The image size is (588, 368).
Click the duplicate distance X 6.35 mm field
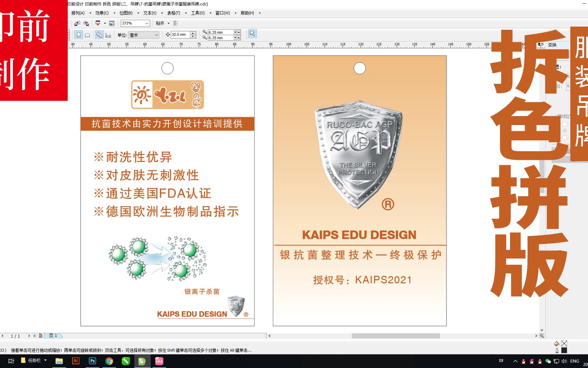pos(220,32)
